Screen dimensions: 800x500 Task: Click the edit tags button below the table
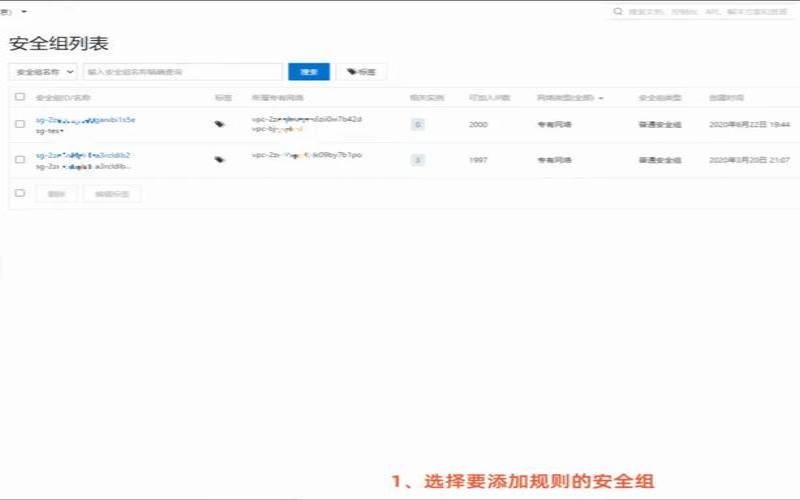pos(112,194)
